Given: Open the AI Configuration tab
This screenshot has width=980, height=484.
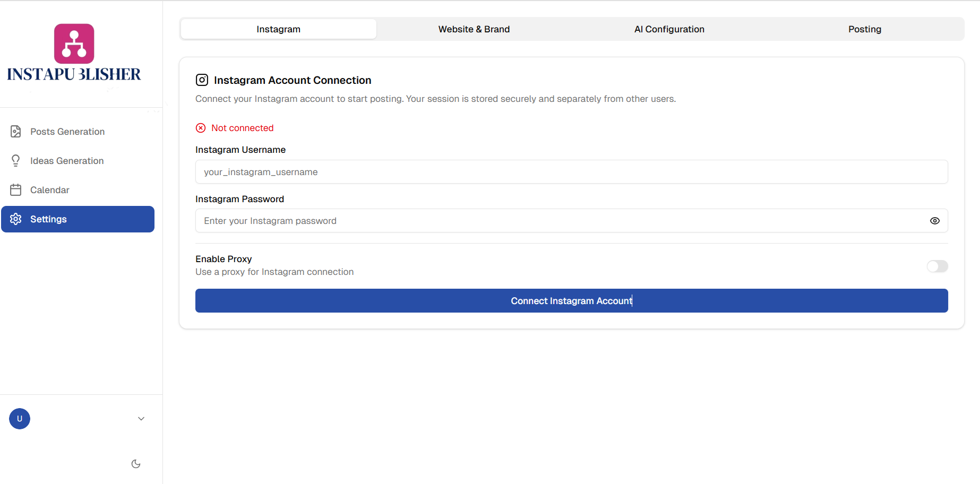Looking at the screenshot, I should tap(669, 29).
